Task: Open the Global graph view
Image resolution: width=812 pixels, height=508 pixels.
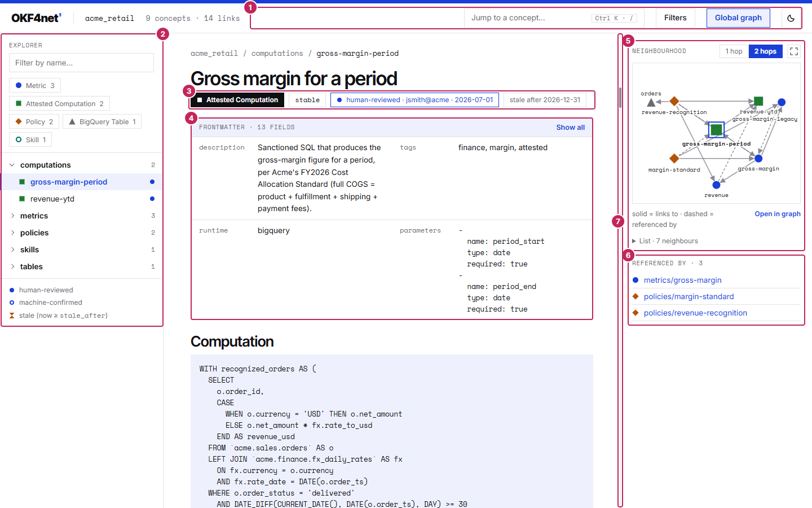Action: click(738, 18)
